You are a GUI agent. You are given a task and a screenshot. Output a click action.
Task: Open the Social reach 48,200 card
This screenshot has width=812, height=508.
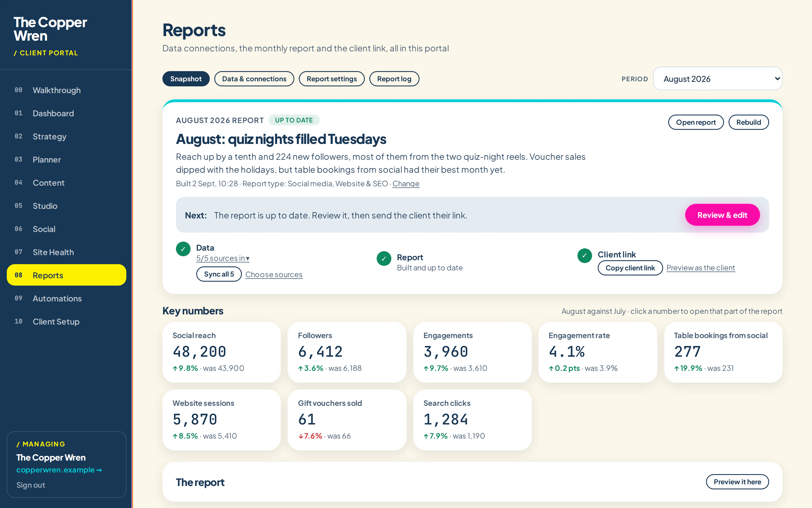coord(221,352)
